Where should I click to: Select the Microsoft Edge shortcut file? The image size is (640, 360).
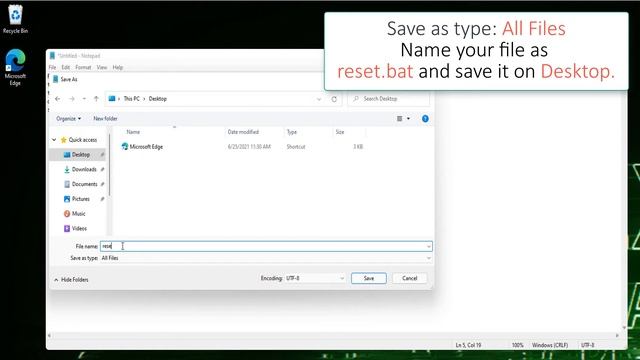tap(142, 147)
